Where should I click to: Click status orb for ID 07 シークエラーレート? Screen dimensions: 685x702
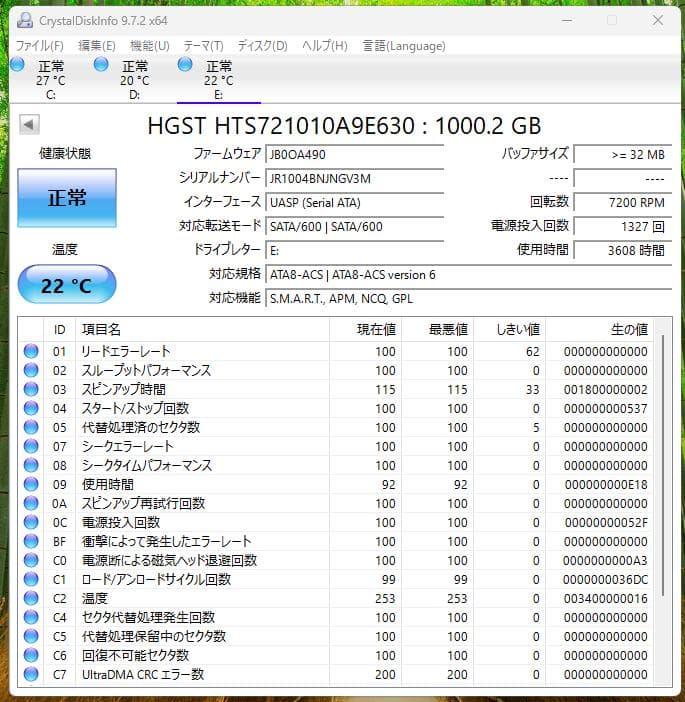pyautogui.click(x=31, y=446)
